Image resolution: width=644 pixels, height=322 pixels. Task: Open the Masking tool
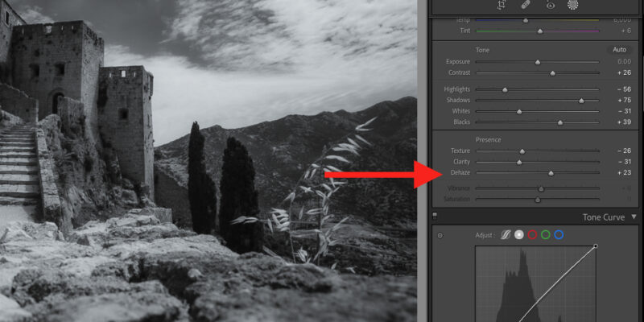[572, 5]
